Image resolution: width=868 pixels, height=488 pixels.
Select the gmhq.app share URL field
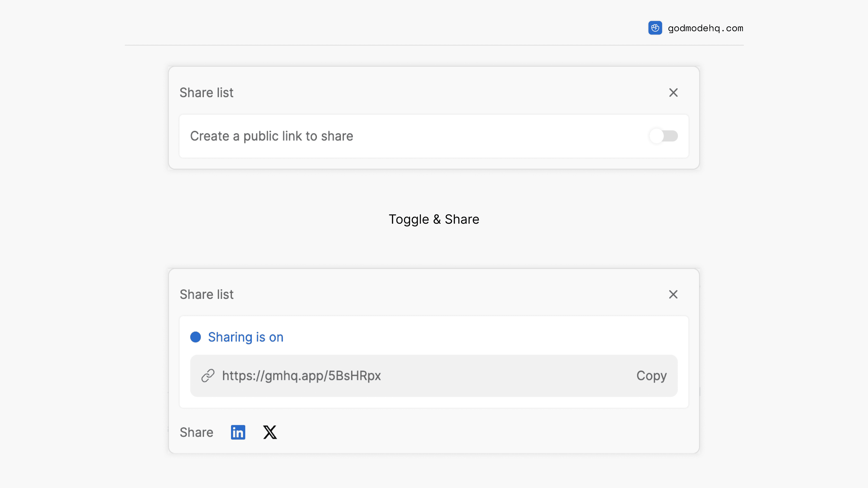point(301,375)
